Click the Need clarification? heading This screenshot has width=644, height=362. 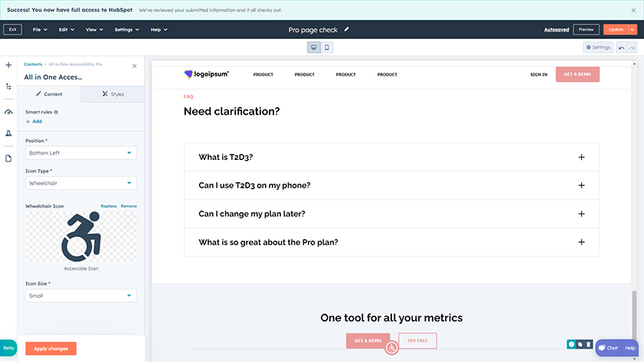point(232,111)
